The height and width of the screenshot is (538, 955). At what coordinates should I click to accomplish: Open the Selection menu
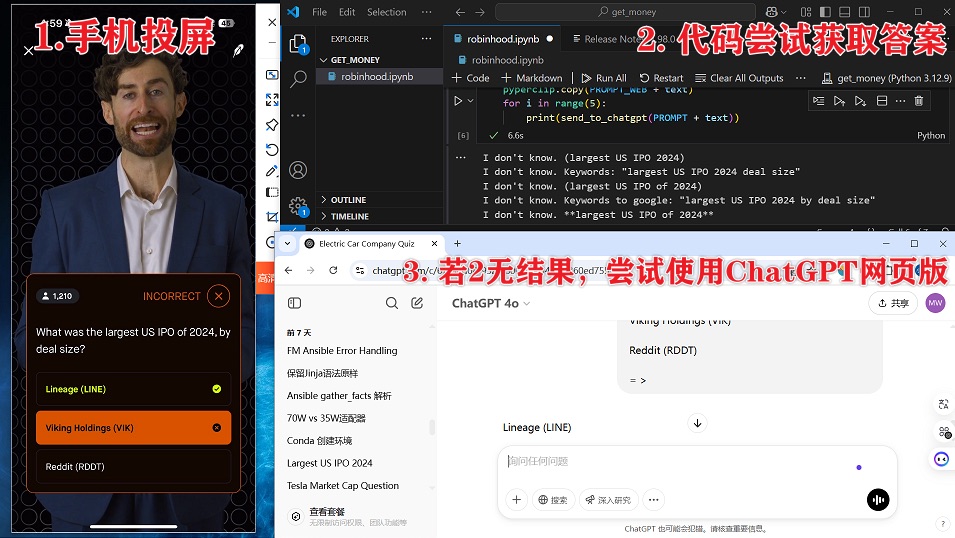click(386, 12)
